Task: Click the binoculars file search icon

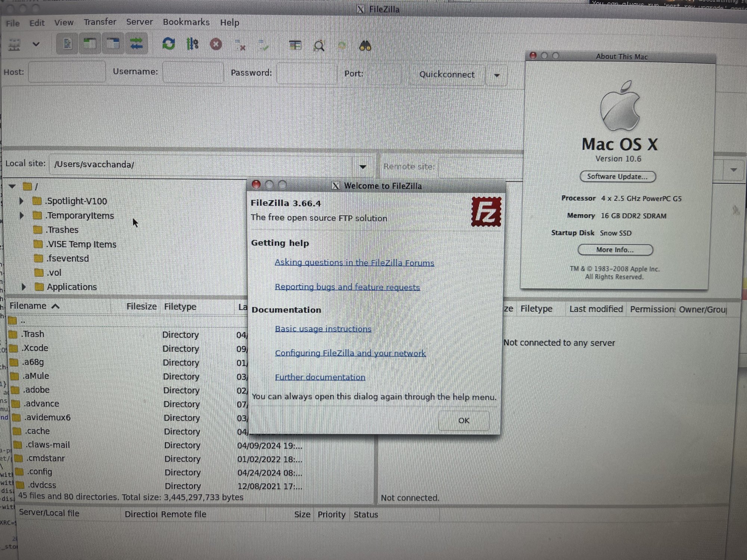Action: pyautogui.click(x=365, y=46)
